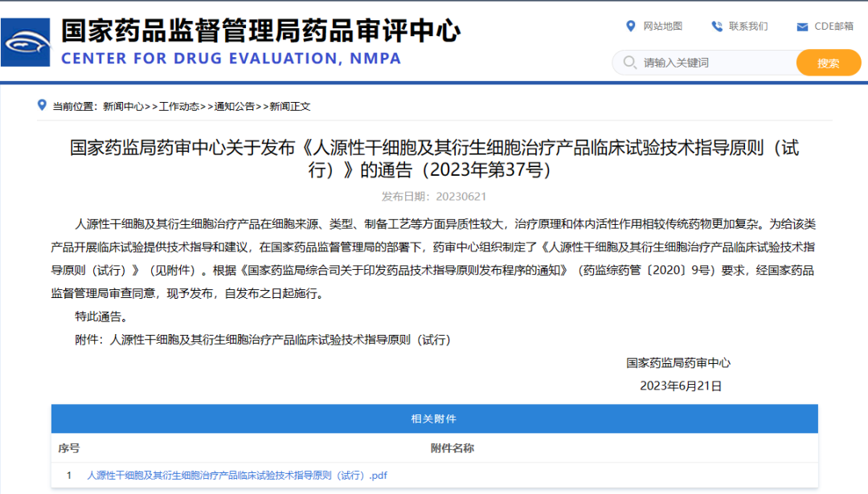Click the envelope icon beside CDE邮箱
Viewport: 868px width, 494px height.
802,27
